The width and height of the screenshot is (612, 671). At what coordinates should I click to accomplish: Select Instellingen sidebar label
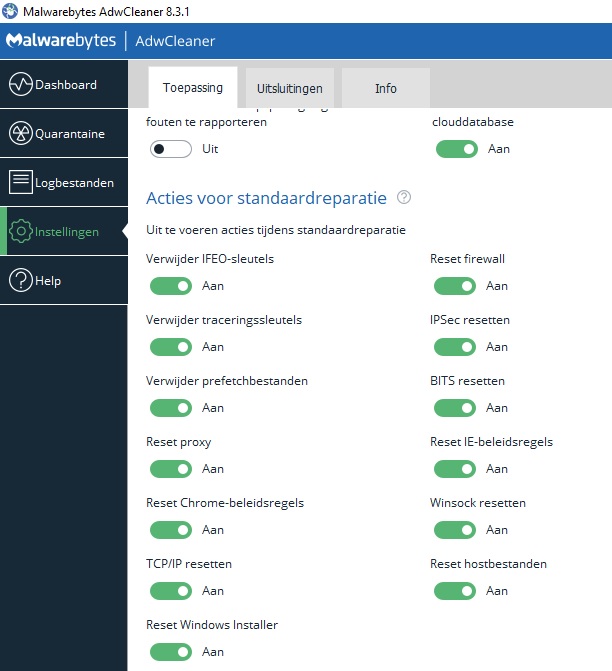pyautogui.click(x=67, y=232)
